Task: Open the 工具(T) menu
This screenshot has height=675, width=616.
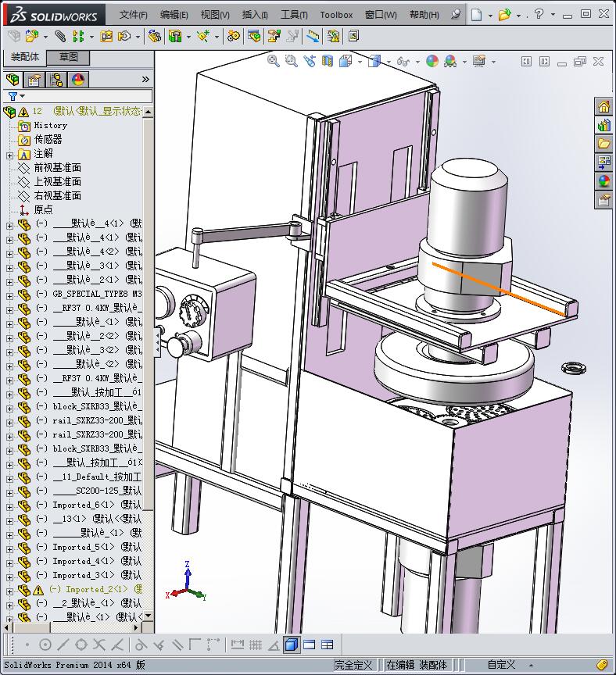Action: click(x=294, y=15)
